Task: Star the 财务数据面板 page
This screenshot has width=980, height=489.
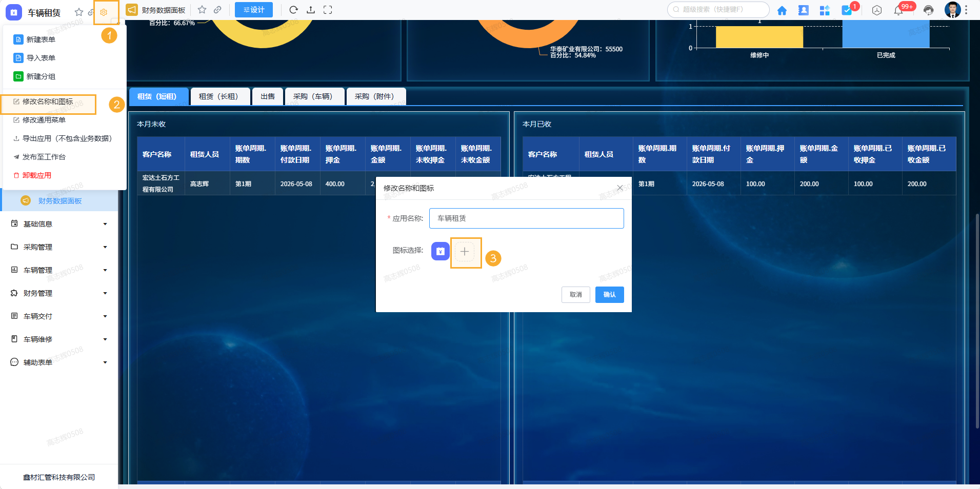Action: (202, 10)
